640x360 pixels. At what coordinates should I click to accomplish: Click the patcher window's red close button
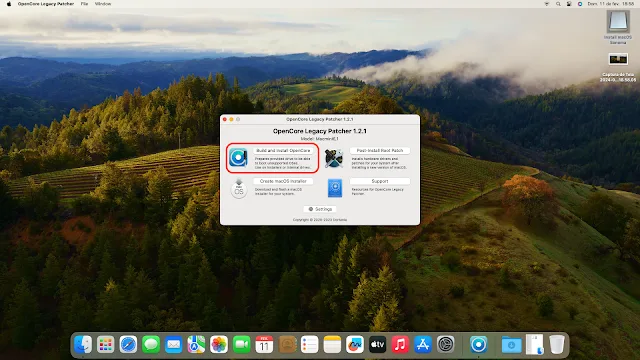(x=224, y=119)
